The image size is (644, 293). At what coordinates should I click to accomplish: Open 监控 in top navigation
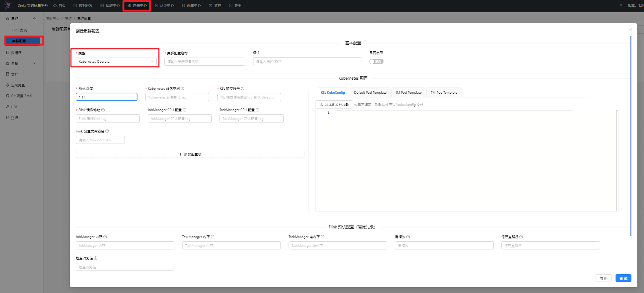[x=215, y=6]
